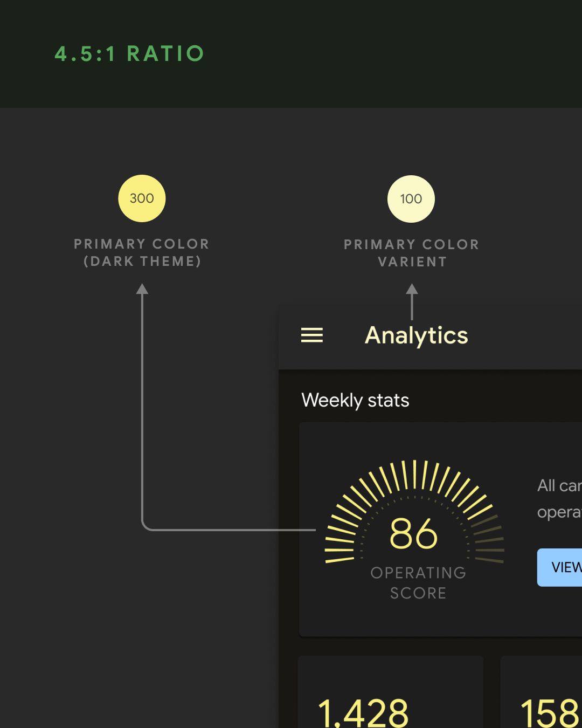Image resolution: width=582 pixels, height=728 pixels.
Task: Open the 158 stat card
Action: click(x=542, y=696)
